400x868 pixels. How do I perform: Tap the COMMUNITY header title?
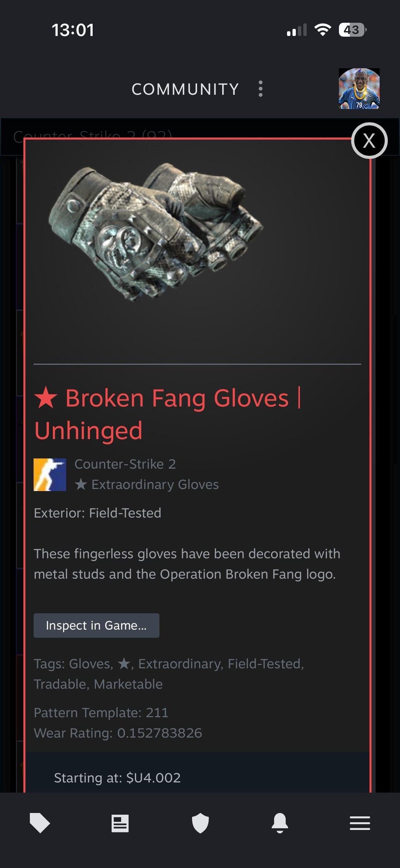(x=185, y=89)
